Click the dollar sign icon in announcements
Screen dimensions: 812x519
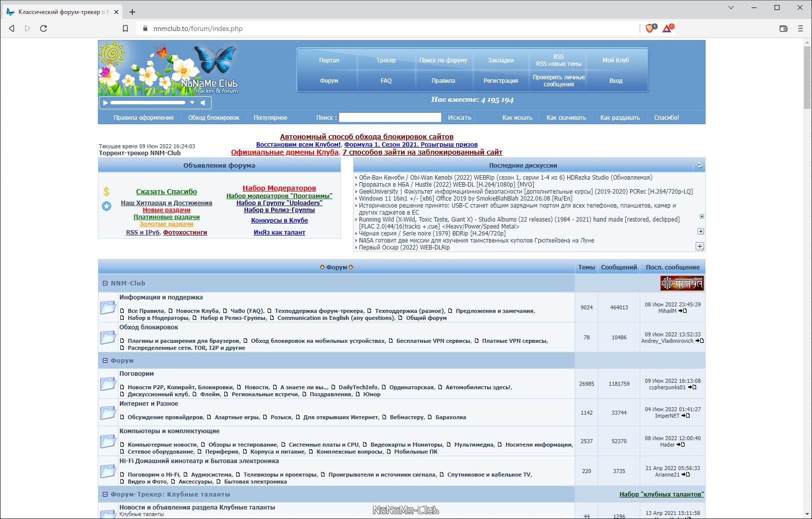tap(106, 192)
